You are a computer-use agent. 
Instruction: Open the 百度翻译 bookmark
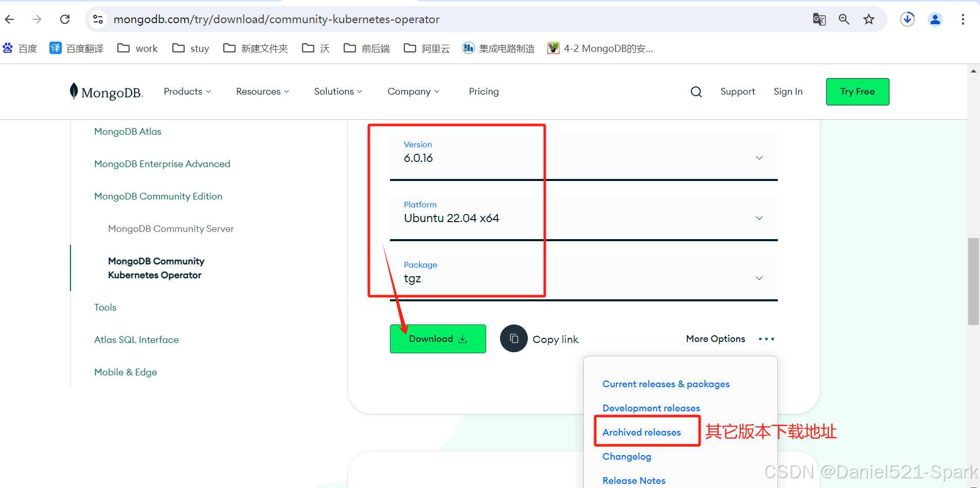coord(77,48)
